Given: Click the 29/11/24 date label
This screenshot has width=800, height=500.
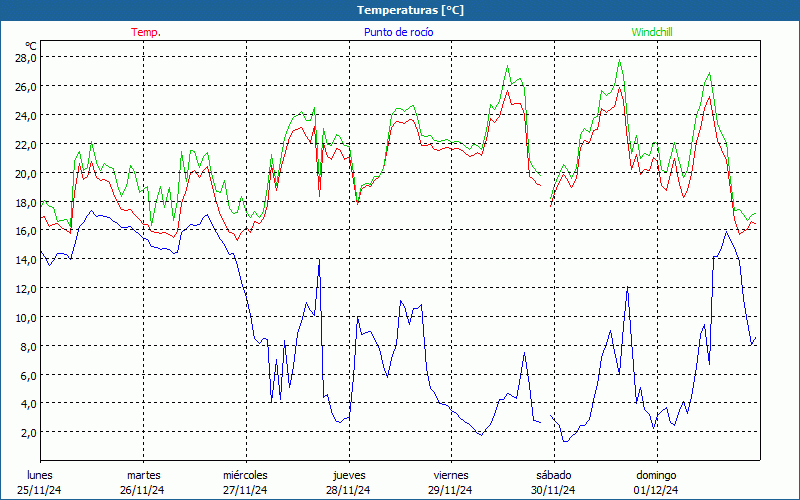Looking at the screenshot, I should pos(451,490).
